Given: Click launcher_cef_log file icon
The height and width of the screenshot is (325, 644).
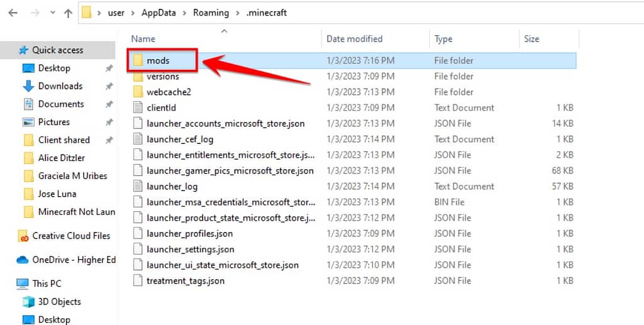Looking at the screenshot, I should click(x=138, y=139).
